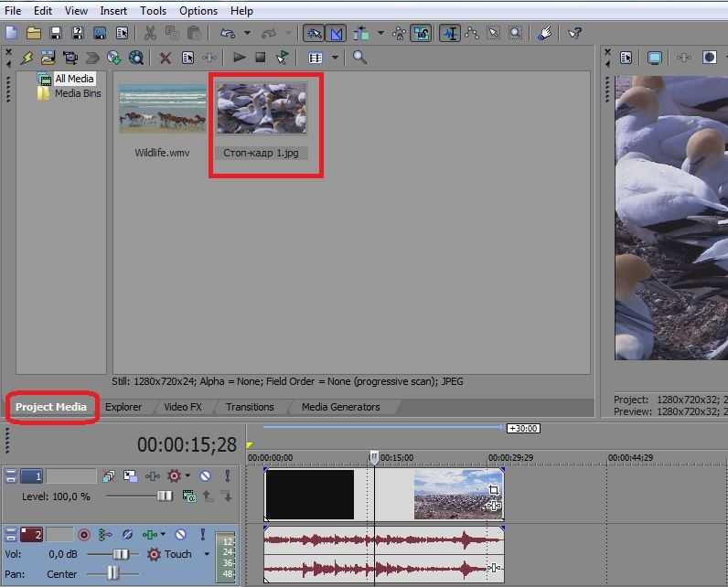Click the Render As toolbar icon
Image resolution: width=728 pixels, height=587 pixels.
[x=100, y=33]
